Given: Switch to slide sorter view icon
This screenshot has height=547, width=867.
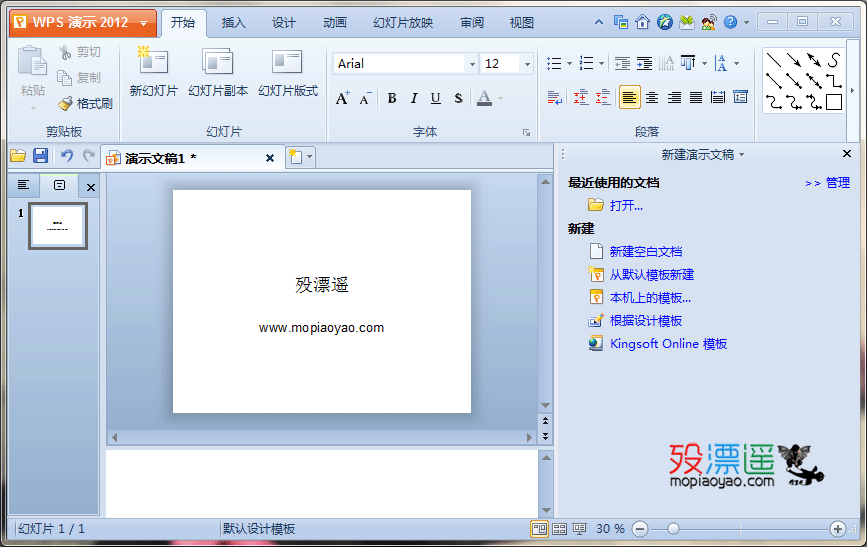Looking at the screenshot, I should (x=560, y=529).
